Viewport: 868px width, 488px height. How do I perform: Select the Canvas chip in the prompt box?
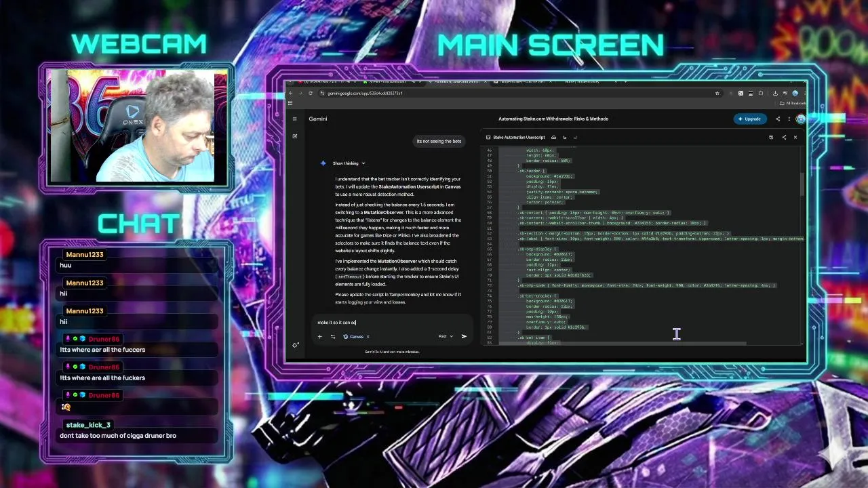pos(356,336)
